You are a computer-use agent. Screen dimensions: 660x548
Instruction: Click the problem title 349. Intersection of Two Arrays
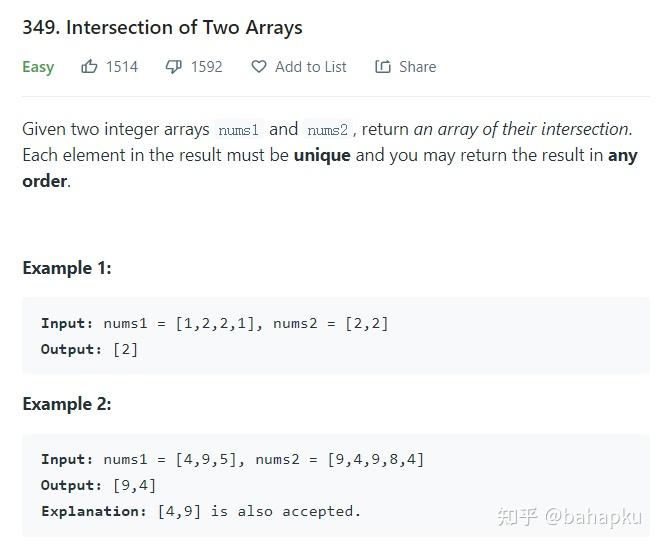click(x=162, y=28)
